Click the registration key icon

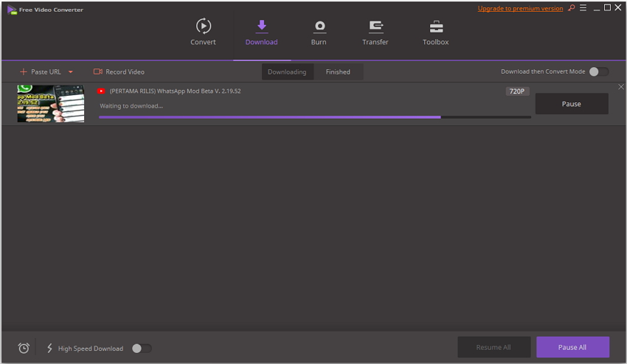click(572, 7)
